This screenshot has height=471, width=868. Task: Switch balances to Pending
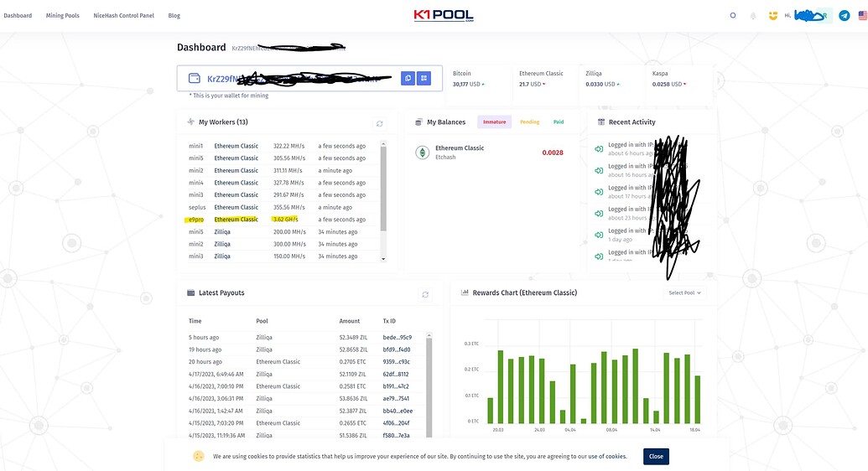click(x=530, y=122)
